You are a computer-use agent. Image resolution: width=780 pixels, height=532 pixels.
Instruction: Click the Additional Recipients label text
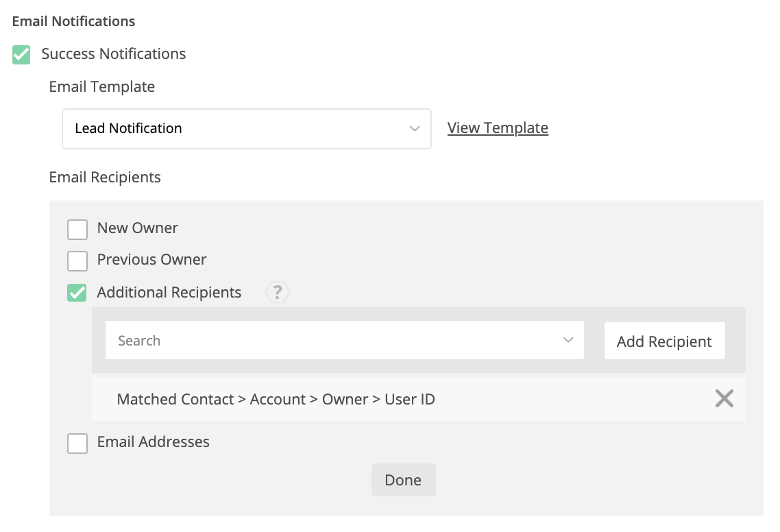(169, 293)
